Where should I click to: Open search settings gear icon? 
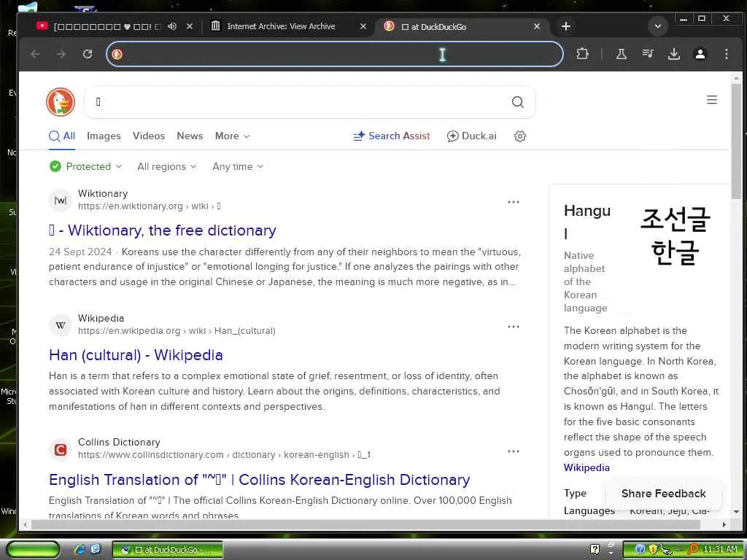point(519,136)
